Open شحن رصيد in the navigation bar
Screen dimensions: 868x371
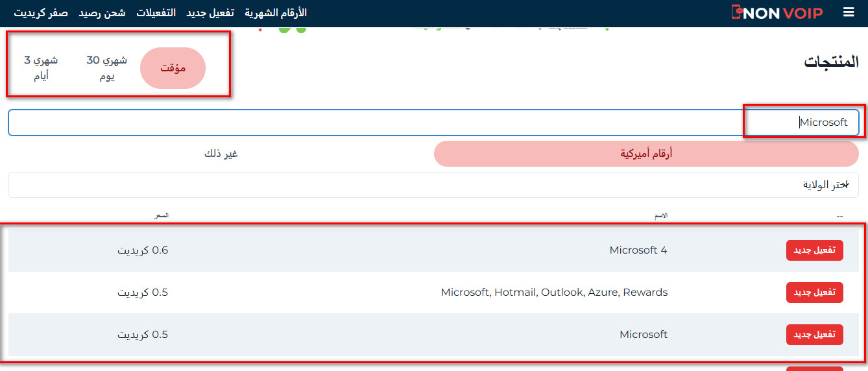coord(102,12)
